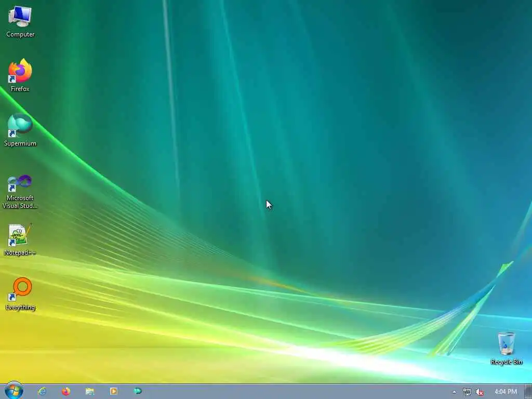Select the Computer desktop icon
532x399 pixels.
(x=20, y=22)
